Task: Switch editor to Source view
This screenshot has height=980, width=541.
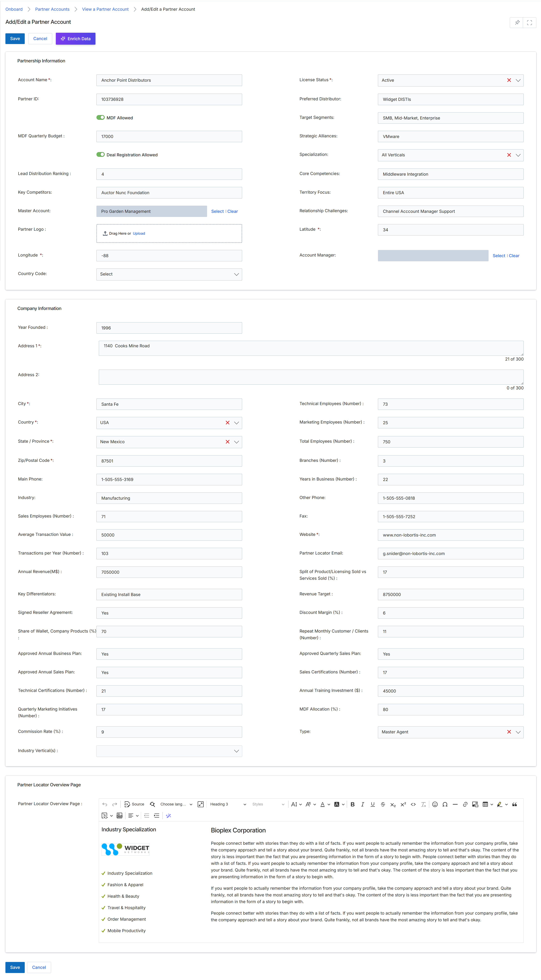Action: click(134, 804)
